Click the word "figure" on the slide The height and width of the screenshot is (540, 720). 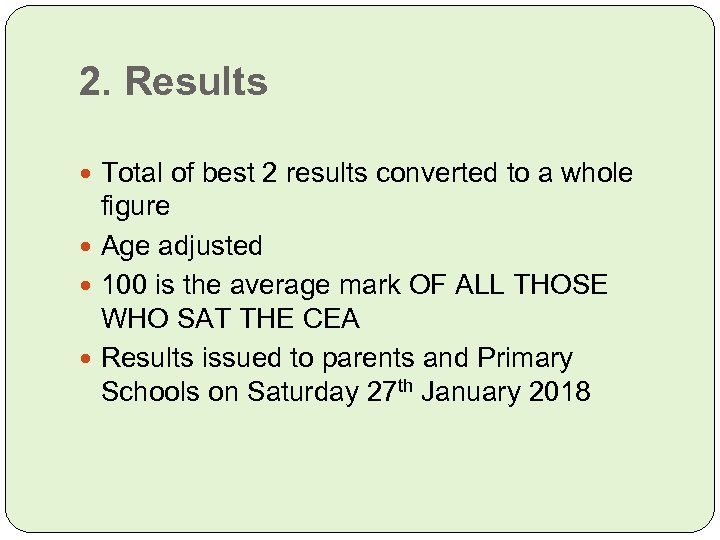pos(135,207)
